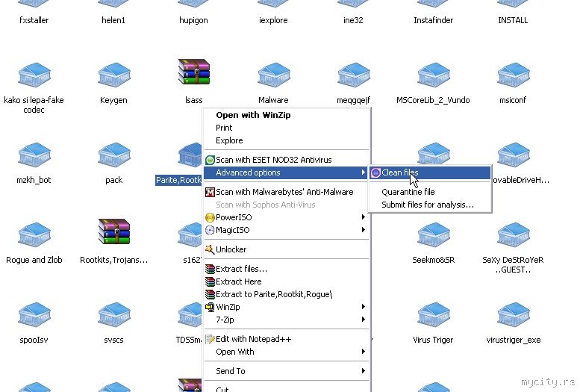The height and width of the screenshot is (392, 580).
Task: Choose Cut from context menu
Action: point(287,389)
